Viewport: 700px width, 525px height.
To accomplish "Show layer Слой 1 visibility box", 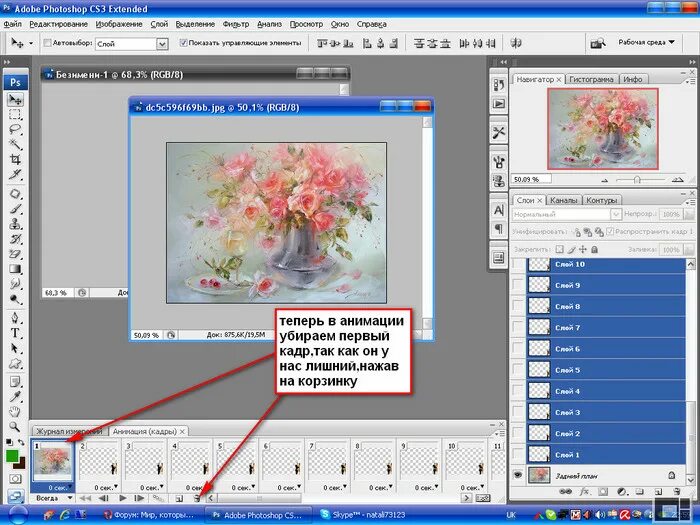I will point(517,454).
